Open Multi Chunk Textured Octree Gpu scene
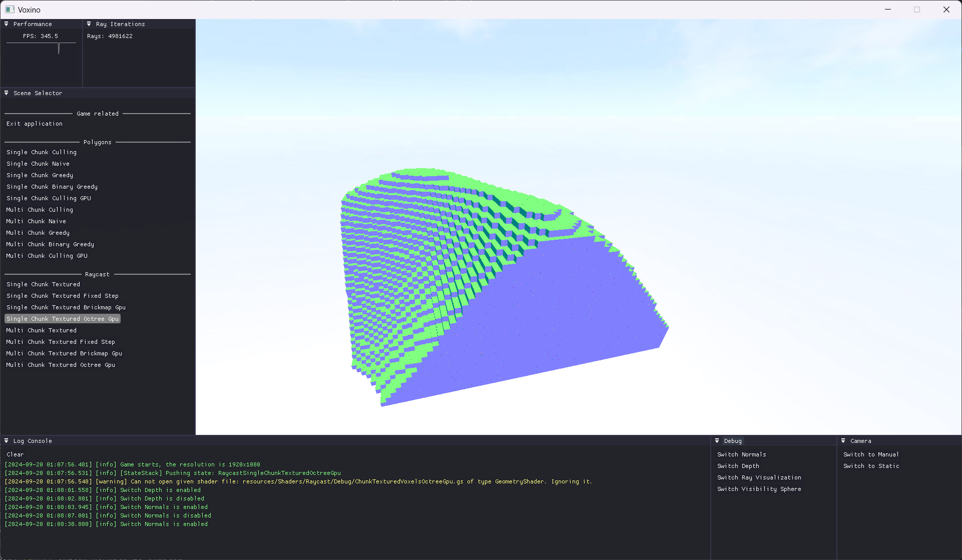The image size is (962, 560). coord(61,365)
